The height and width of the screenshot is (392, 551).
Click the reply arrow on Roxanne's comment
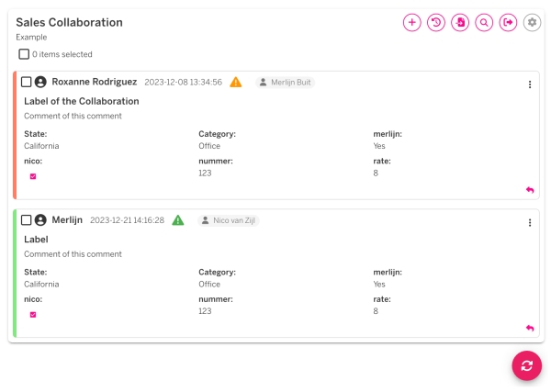point(530,189)
